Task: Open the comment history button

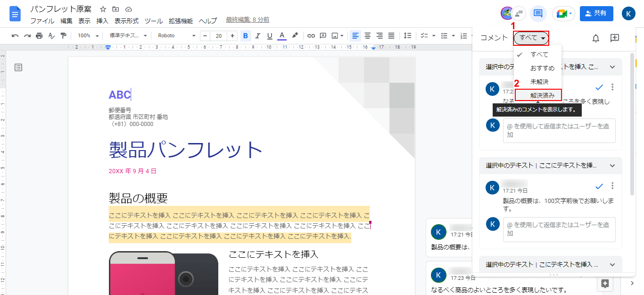Action: coord(537,14)
